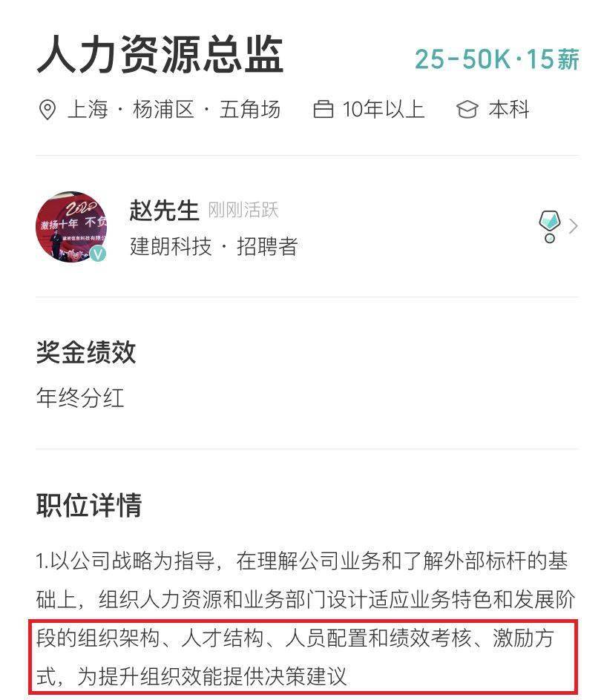This screenshot has width=604, height=700.
Task: Tap the verified V badge on avatar
Action: coord(98,254)
